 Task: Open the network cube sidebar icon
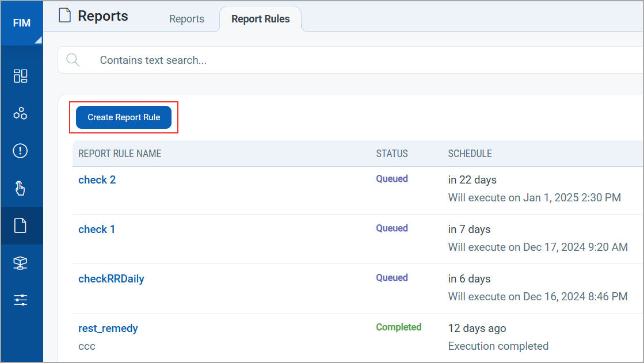(x=20, y=263)
